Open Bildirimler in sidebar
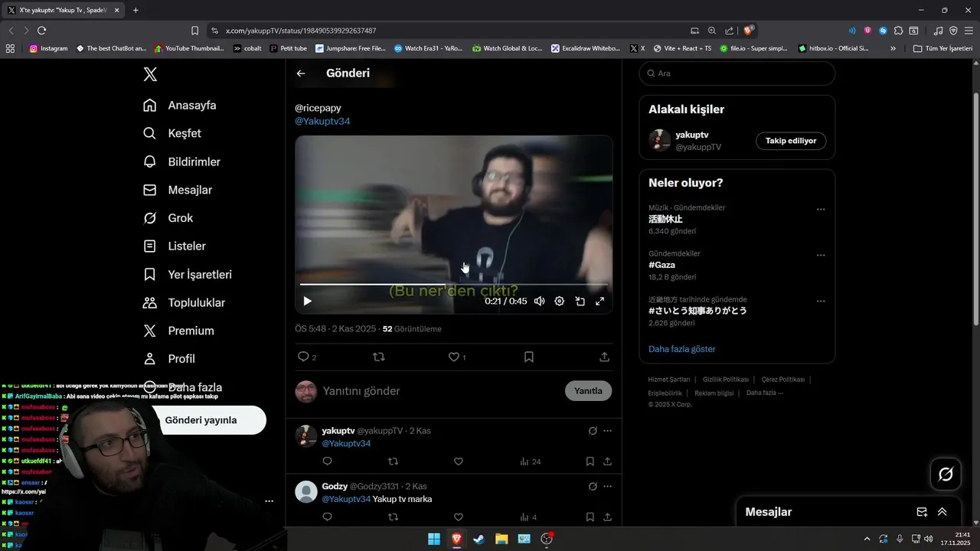This screenshot has height=551, width=980. point(182,161)
